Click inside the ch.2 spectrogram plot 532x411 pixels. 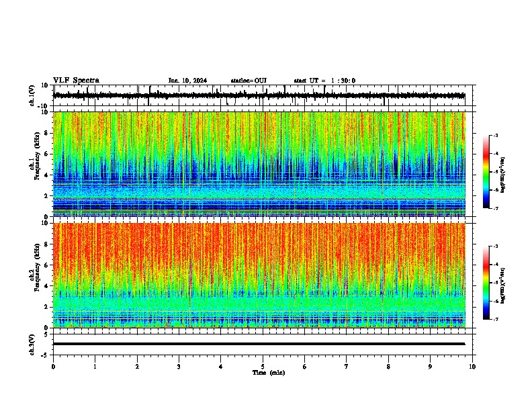(x=259, y=275)
